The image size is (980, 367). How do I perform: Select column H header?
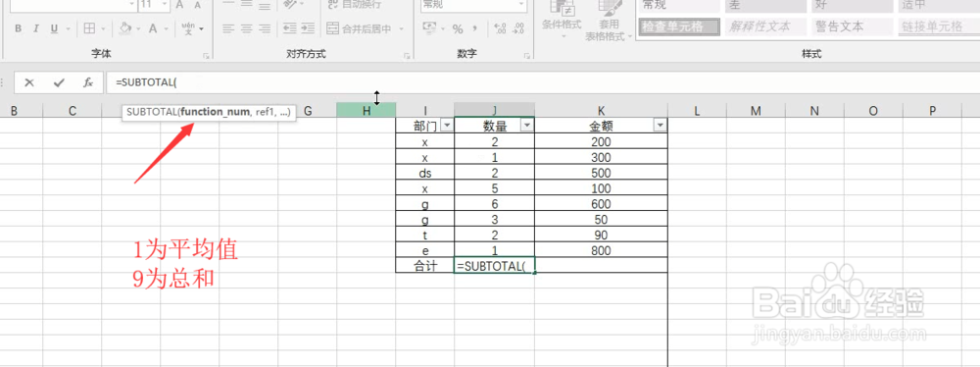367,111
